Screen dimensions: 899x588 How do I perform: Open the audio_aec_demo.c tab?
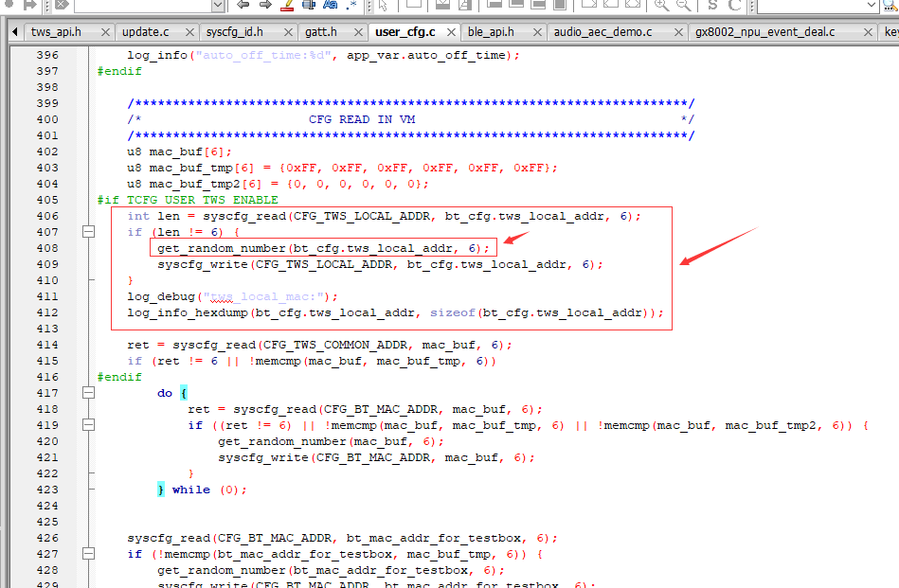coord(603,32)
